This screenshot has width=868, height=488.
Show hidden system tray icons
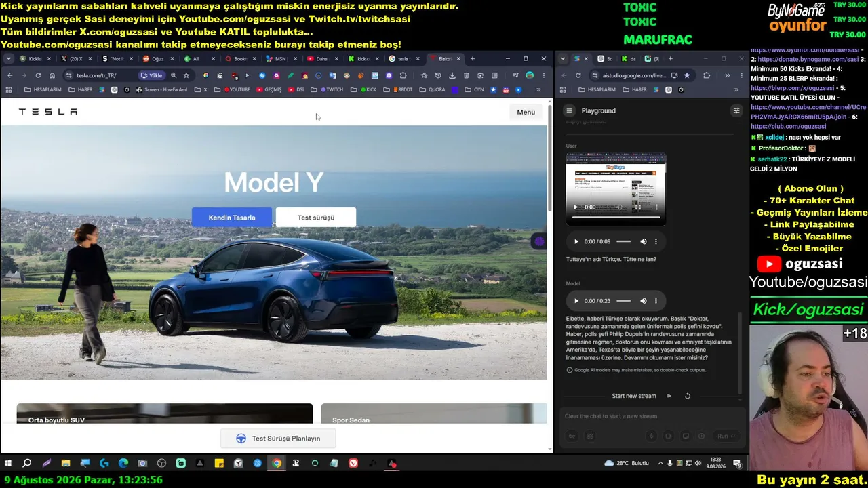[661, 464]
